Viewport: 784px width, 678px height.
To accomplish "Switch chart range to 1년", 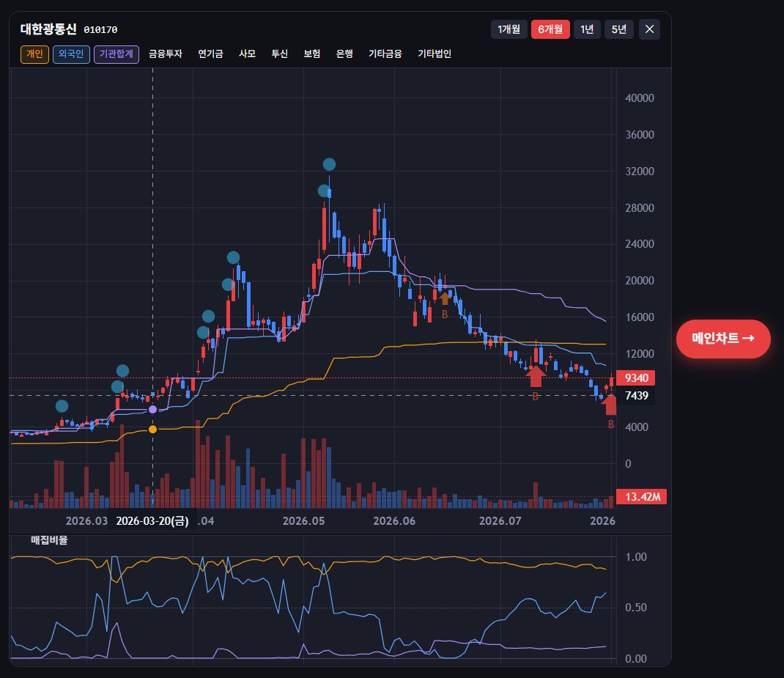I will (x=587, y=29).
